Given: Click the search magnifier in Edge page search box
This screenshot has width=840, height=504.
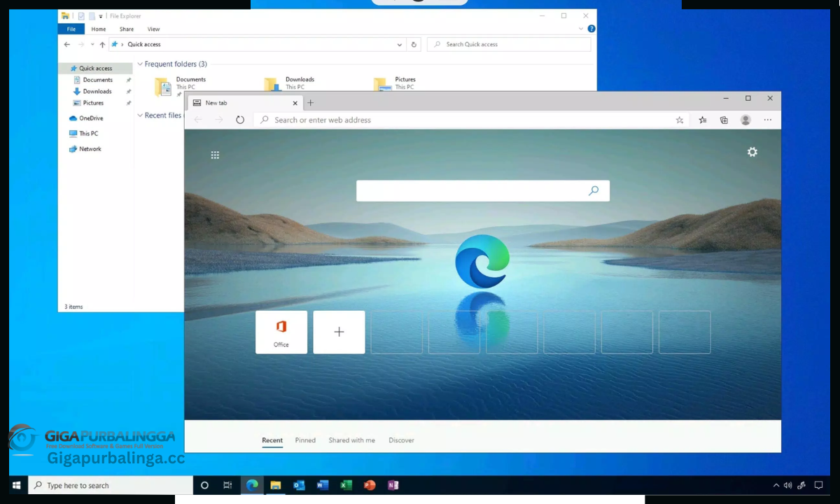Looking at the screenshot, I should 594,190.
